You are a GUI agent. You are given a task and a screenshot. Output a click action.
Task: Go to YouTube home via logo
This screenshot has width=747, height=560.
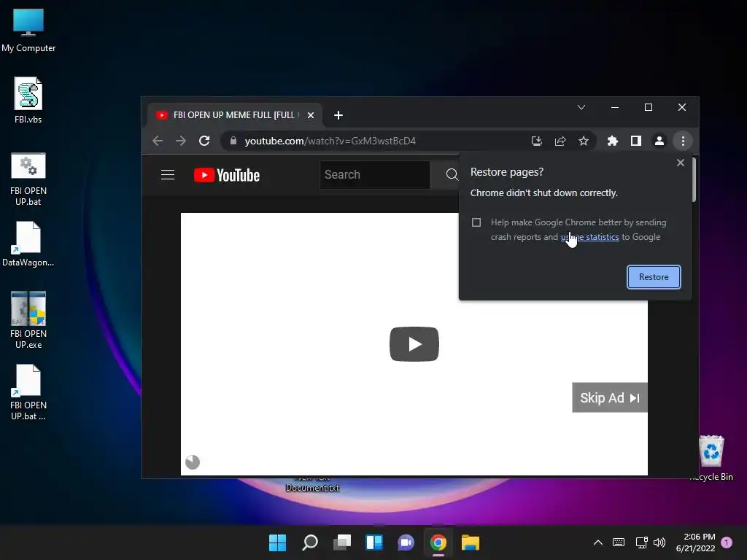[x=227, y=175]
